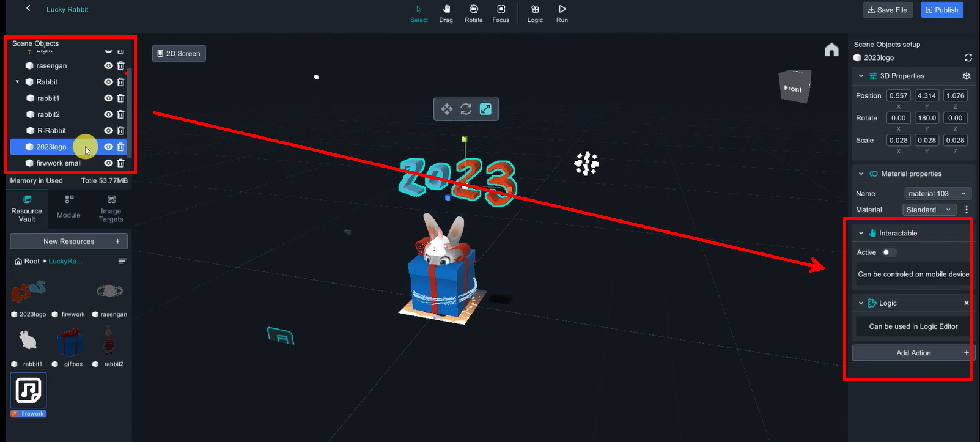Refresh Scene Objects setup panel
980x442 pixels.
(968, 57)
